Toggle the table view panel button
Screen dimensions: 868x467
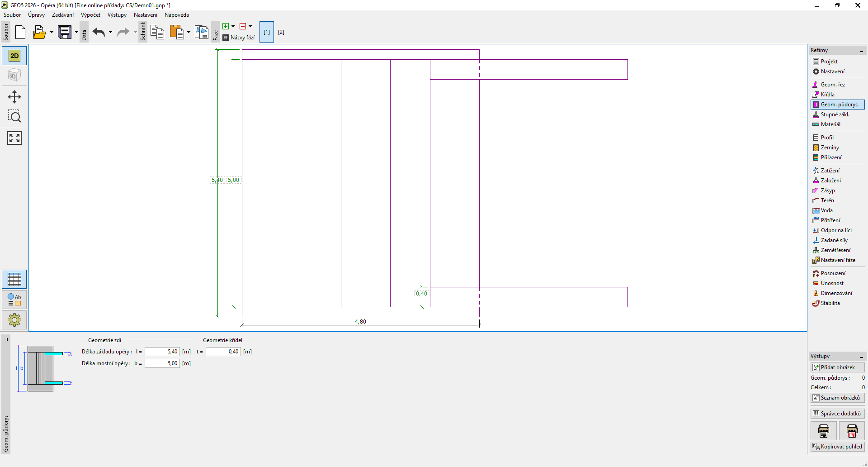14,279
